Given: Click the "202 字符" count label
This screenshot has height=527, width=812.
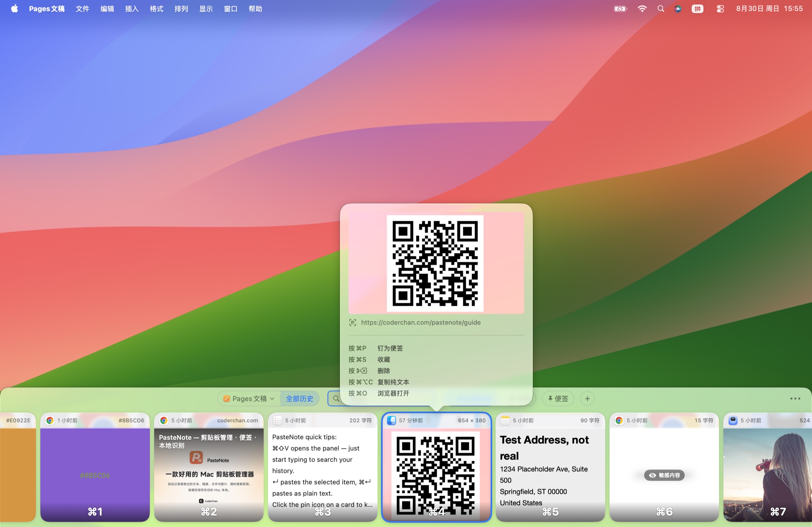Looking at the screenshot, I should click(x=360, y=420).
